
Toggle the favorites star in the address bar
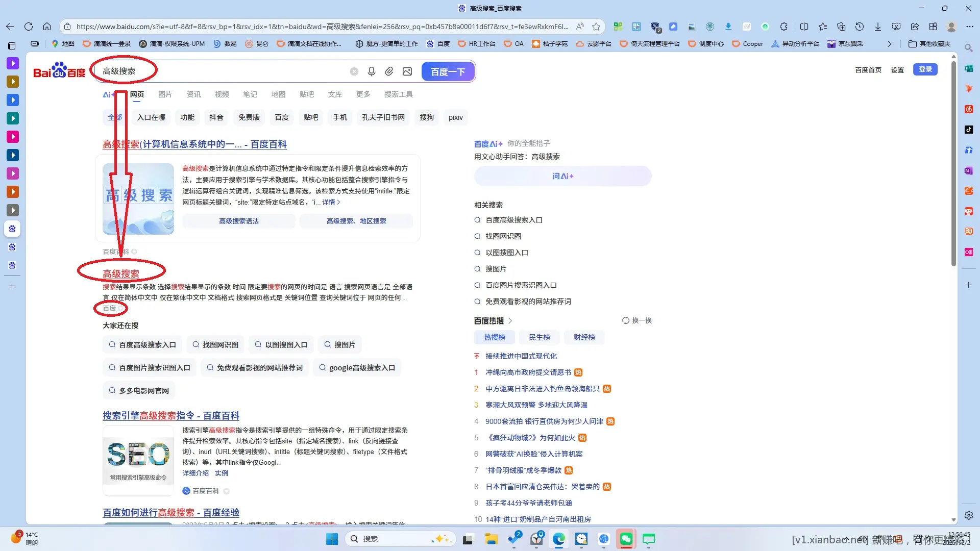tap(596, 26)
